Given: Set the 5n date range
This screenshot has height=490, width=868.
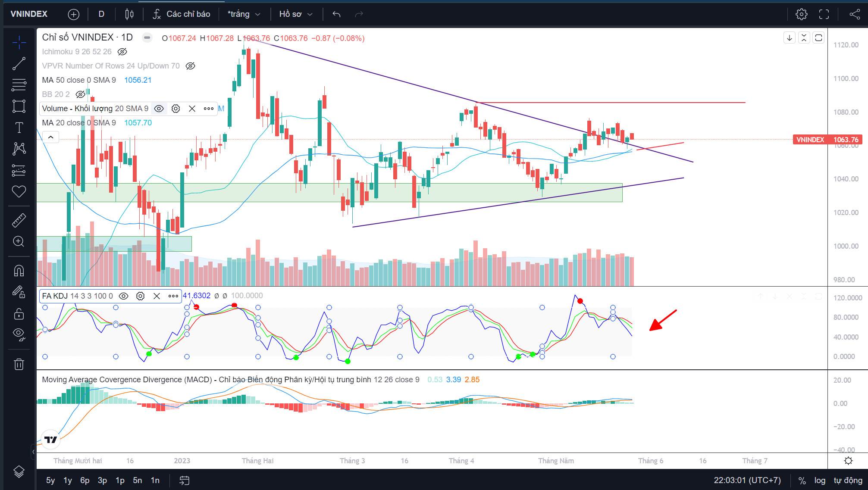Looking at the screenshot, I should [138, 480].
